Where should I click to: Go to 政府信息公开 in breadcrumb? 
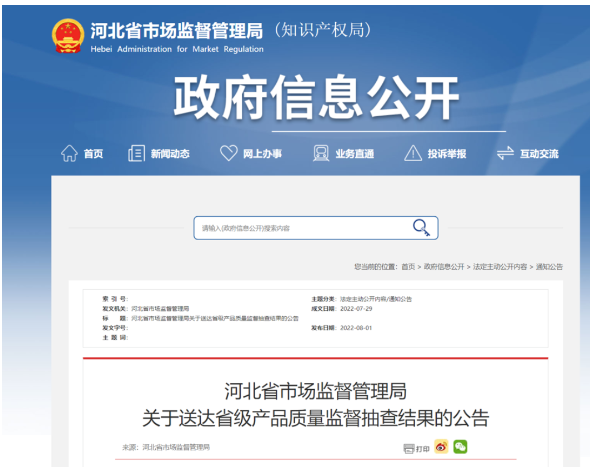tap(444, 267)
